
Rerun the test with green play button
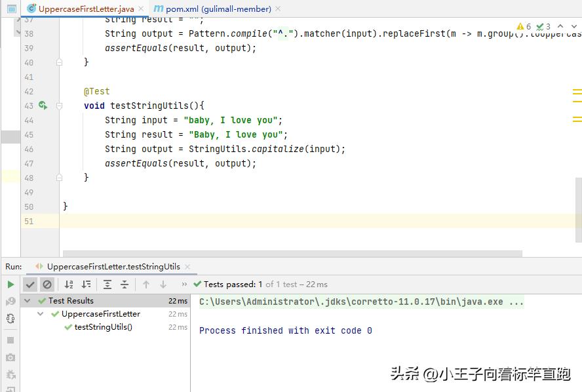[10, 284]
